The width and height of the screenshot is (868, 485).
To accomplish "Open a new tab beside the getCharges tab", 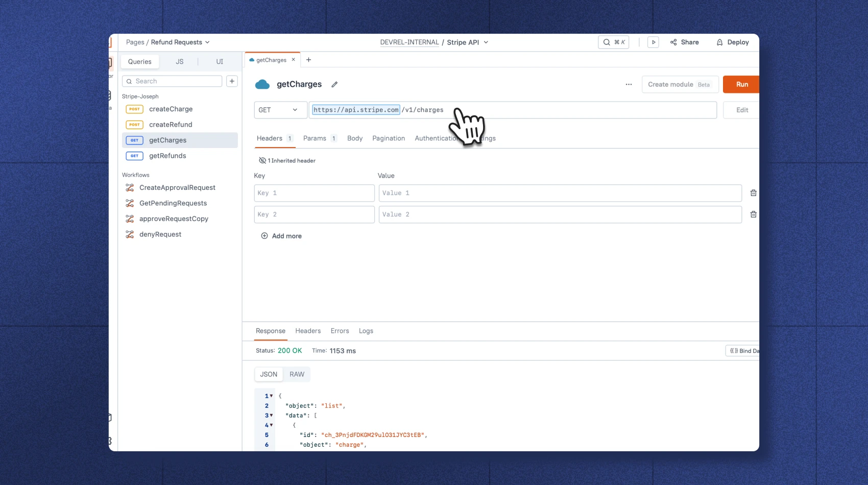I will pyautogui.click(x=308, y=60).
